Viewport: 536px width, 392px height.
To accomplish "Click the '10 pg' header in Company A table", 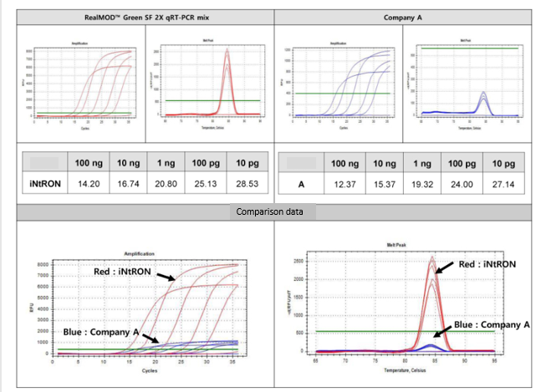I will click(503, 164).
